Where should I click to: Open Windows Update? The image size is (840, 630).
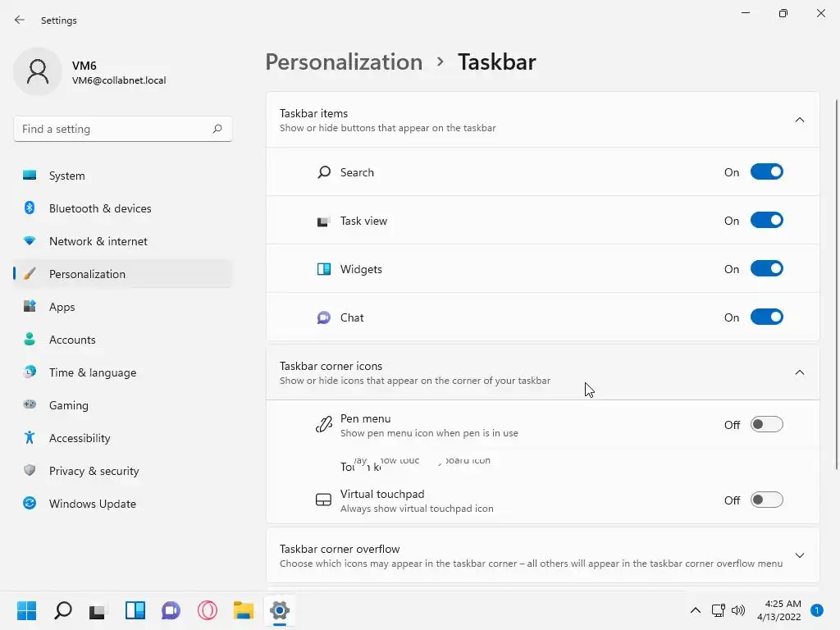click(123, 504)
